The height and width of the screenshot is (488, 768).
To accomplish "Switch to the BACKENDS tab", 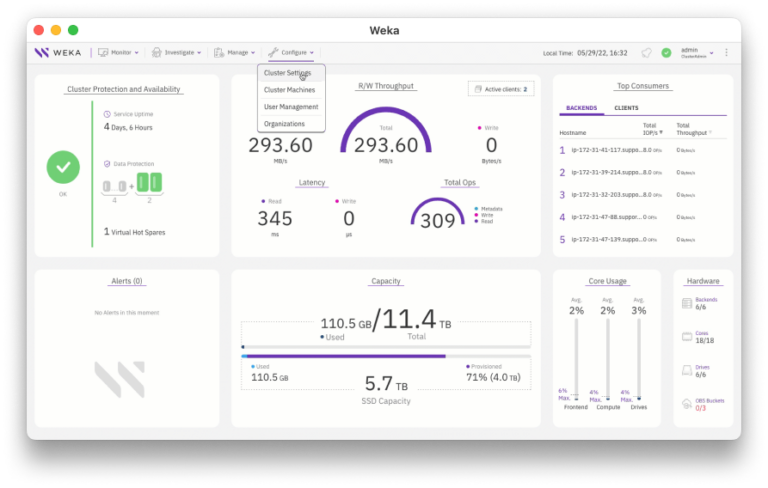I will [581, 108].
